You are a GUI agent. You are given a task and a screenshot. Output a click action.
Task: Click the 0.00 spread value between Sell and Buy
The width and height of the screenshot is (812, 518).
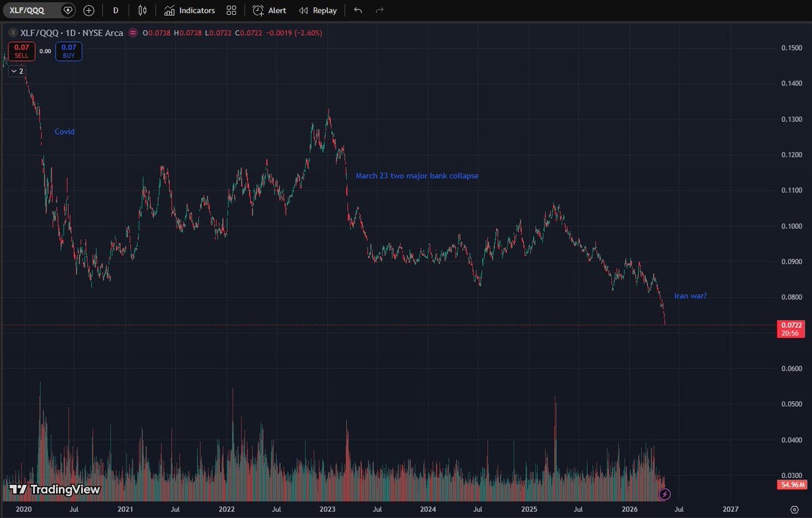coord(45,51)
